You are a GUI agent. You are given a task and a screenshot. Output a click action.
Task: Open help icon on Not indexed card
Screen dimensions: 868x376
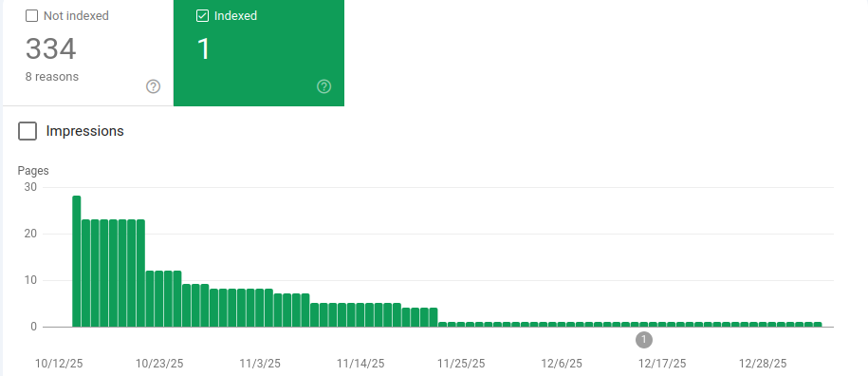154,86
